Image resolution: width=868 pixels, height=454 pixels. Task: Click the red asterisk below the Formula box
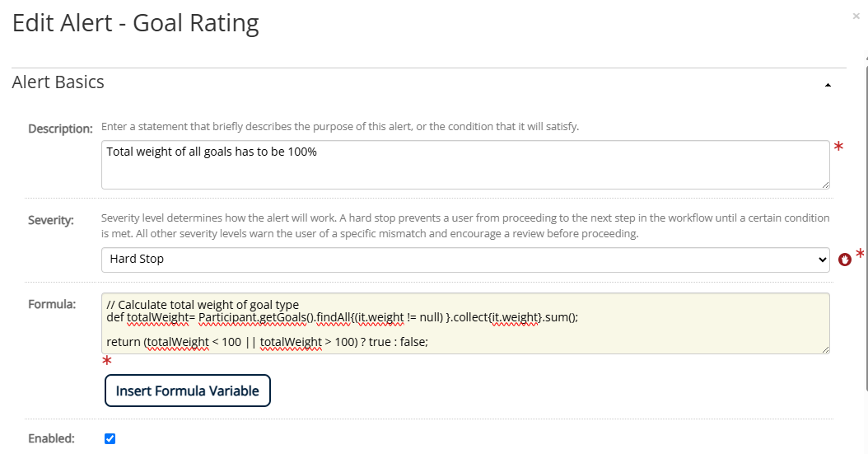107,361
